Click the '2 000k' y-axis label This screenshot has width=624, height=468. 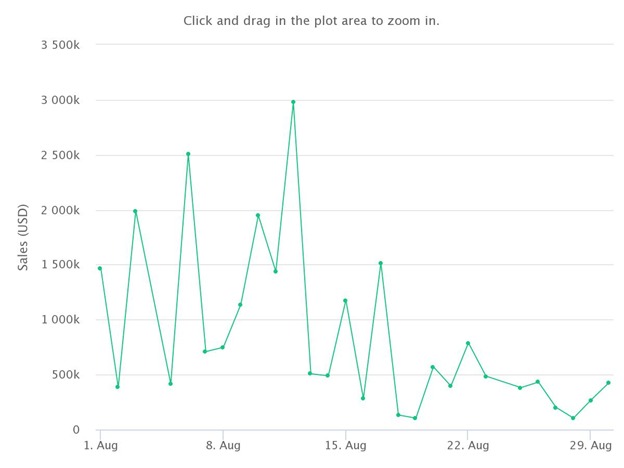tap(60, 211)
